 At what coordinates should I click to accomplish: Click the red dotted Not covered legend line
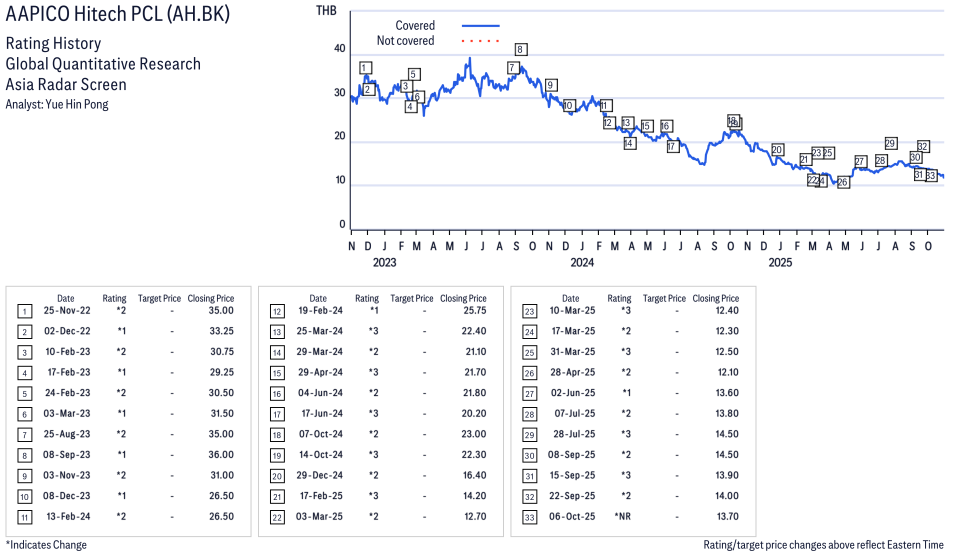coord(481,41)
